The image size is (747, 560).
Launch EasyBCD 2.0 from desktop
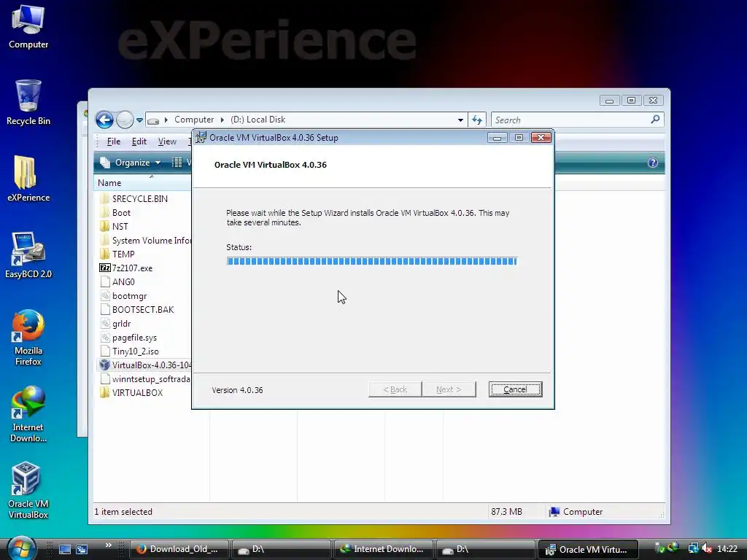click(x=28, y=255)
